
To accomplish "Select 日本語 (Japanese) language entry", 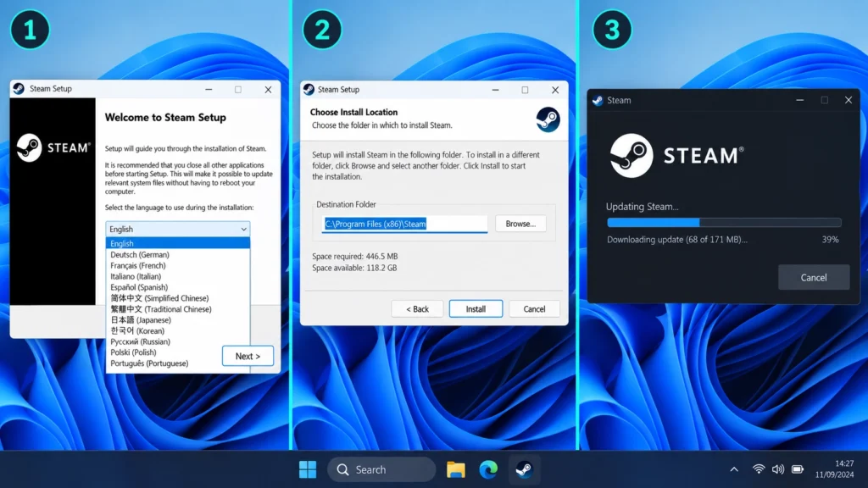I will point(141,319).
